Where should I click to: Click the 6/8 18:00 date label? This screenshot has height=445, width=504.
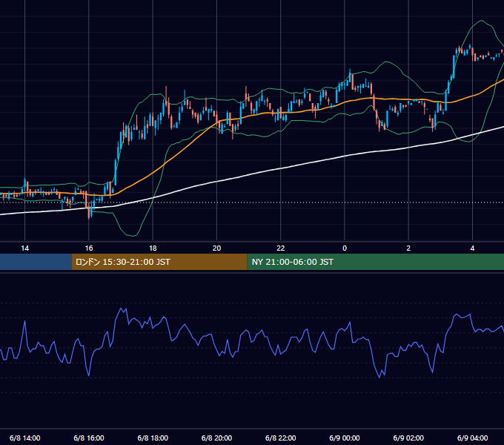pos(153,438)
